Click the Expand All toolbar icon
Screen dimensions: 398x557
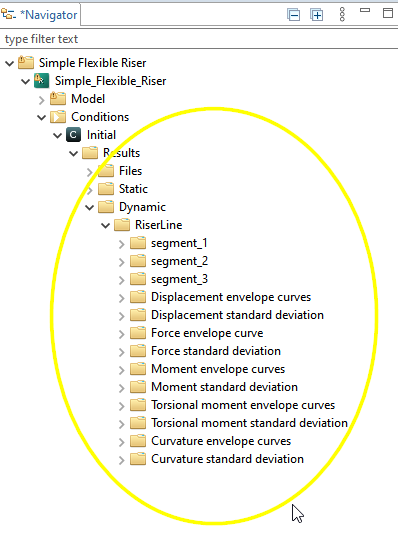click(x=317, y=15)
